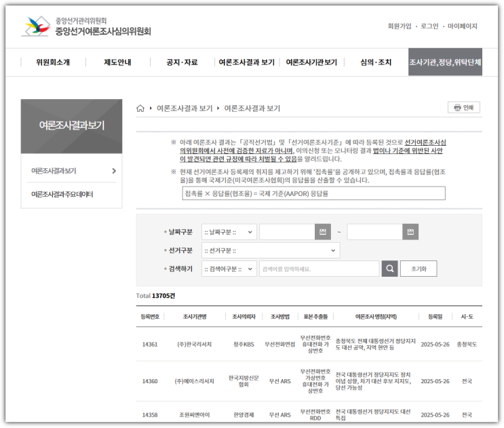Click 표본추출틀 column header
The image size is (504, 428).
pyautogui.click(x=315, y=317)
